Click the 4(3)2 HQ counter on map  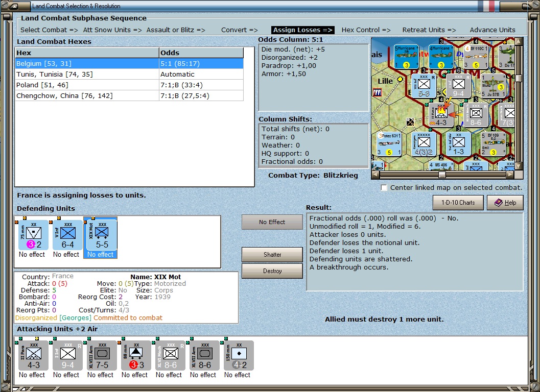(424, 144)
